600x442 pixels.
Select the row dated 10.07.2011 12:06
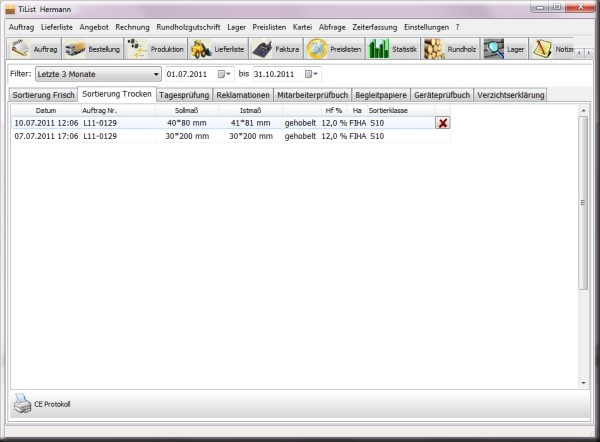coord(231,123)
